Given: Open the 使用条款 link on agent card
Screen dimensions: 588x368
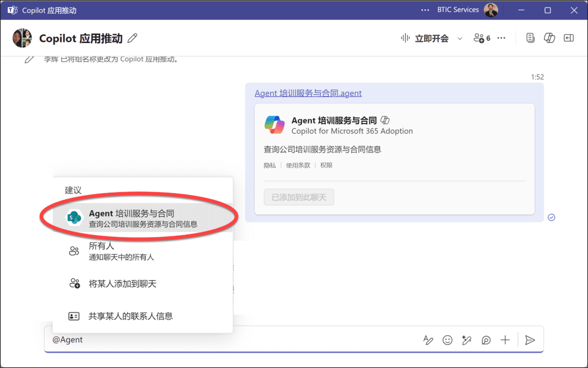Looking at the screenshot, I should (298, 165).
